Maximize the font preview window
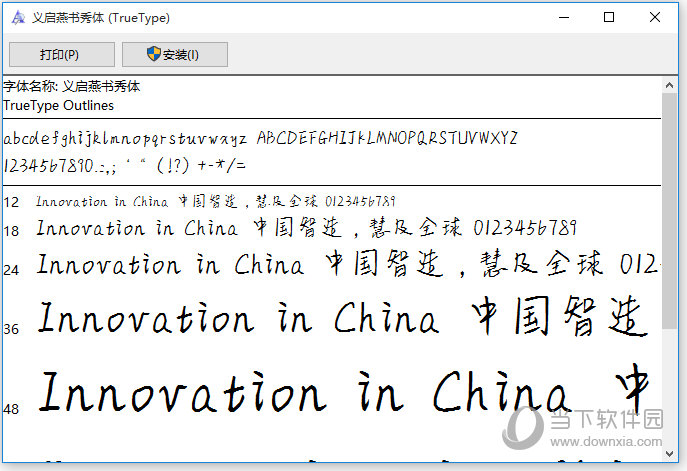The width and height of the screenshot is (687, 471). point(609,17)
